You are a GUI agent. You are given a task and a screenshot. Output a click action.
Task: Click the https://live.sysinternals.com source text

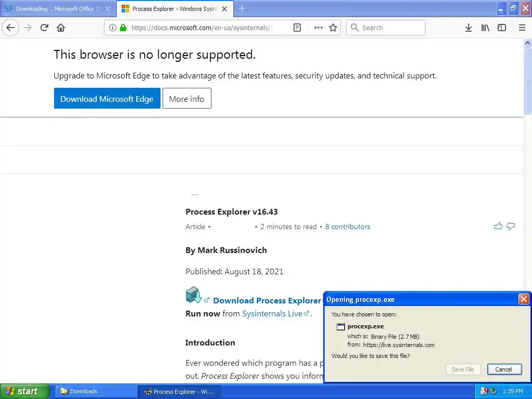399,345
